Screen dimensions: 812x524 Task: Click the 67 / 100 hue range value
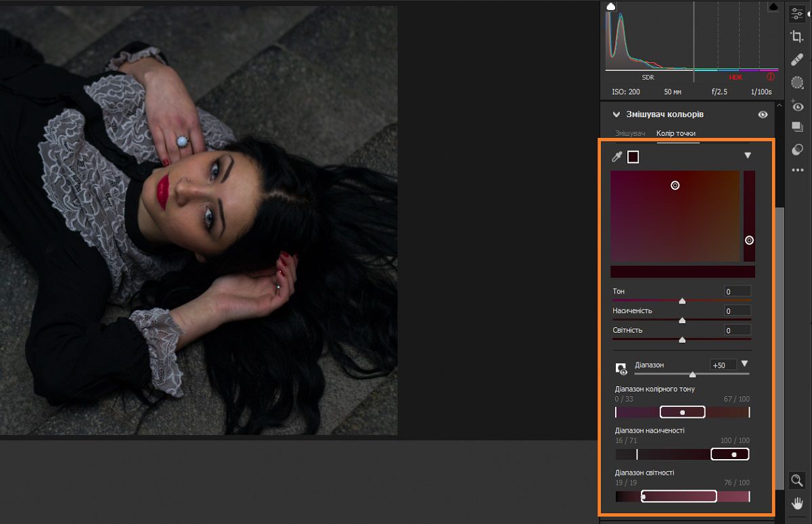[x=736, y=399]
